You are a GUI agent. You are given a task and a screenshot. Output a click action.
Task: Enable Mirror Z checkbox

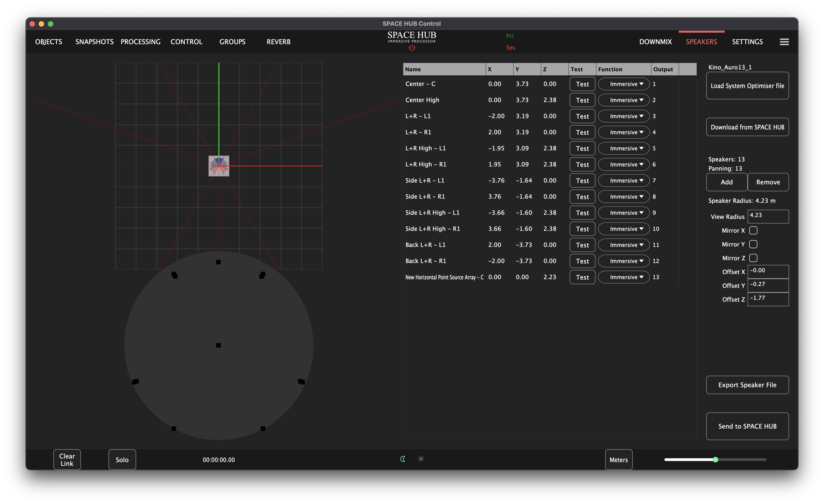click(x=753, y=258)
